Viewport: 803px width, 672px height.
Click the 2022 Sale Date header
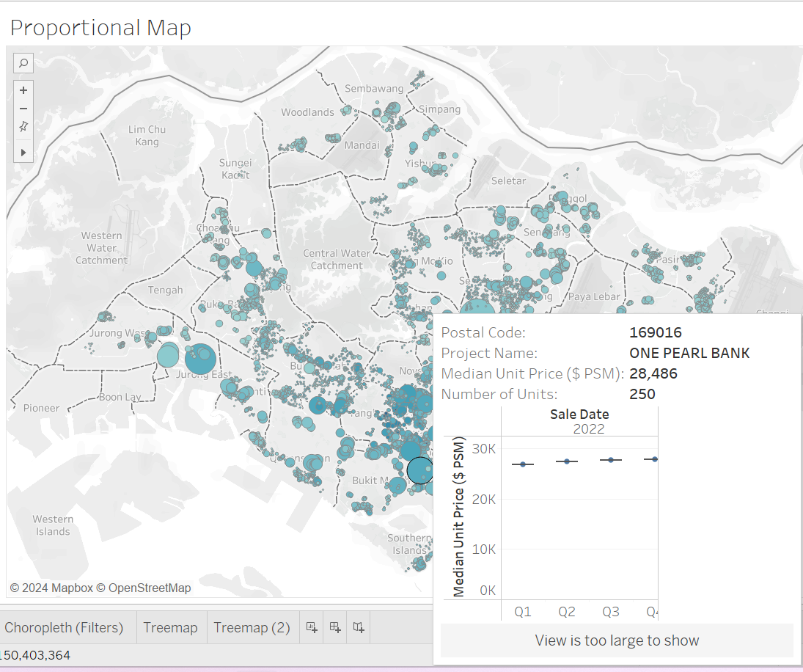tap(589, 428)
